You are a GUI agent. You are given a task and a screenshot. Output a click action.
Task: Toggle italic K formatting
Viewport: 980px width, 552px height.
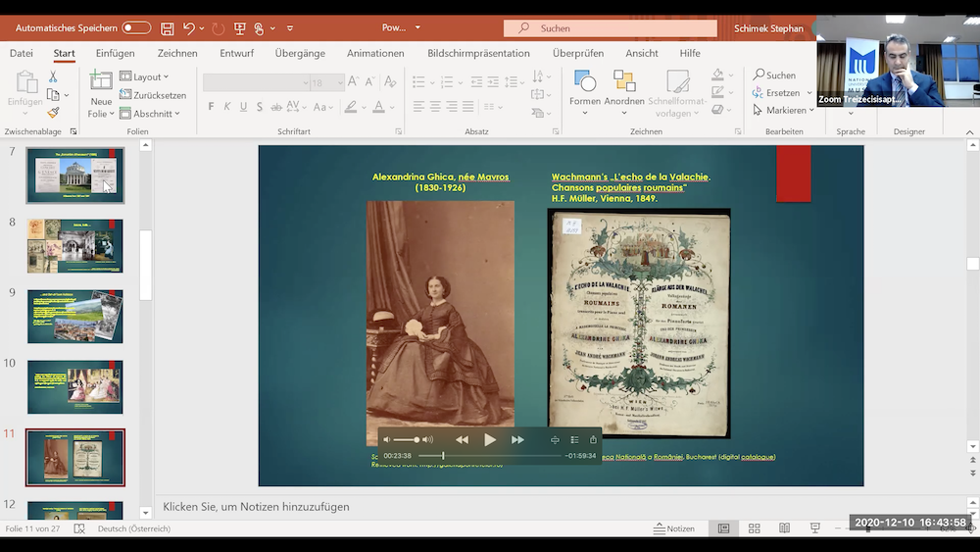[x=227, y=106]
